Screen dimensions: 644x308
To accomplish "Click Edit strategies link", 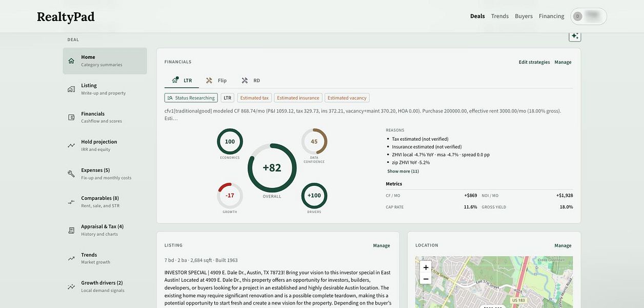I will click(534, 62).
